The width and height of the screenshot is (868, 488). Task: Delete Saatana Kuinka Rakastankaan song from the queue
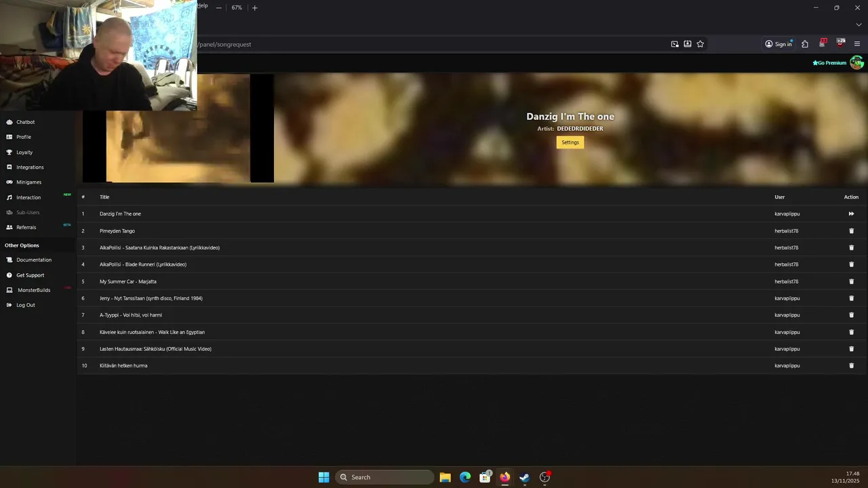pos(852,247)
